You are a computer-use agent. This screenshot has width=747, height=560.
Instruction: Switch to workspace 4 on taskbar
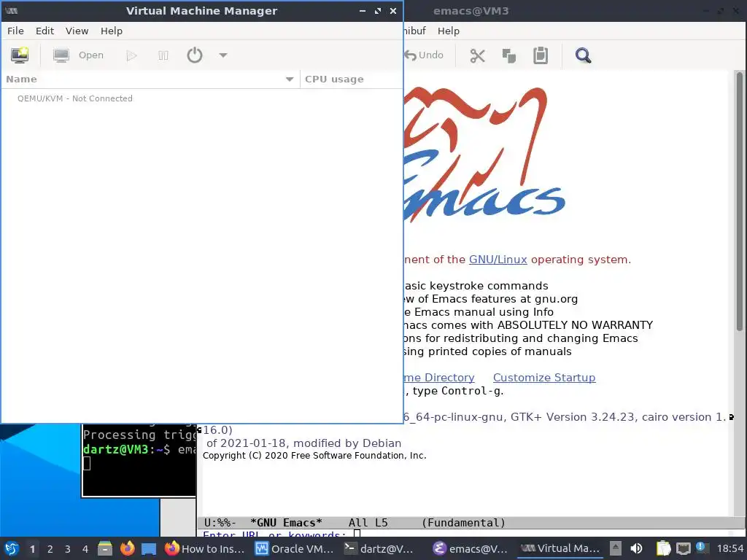85,549
